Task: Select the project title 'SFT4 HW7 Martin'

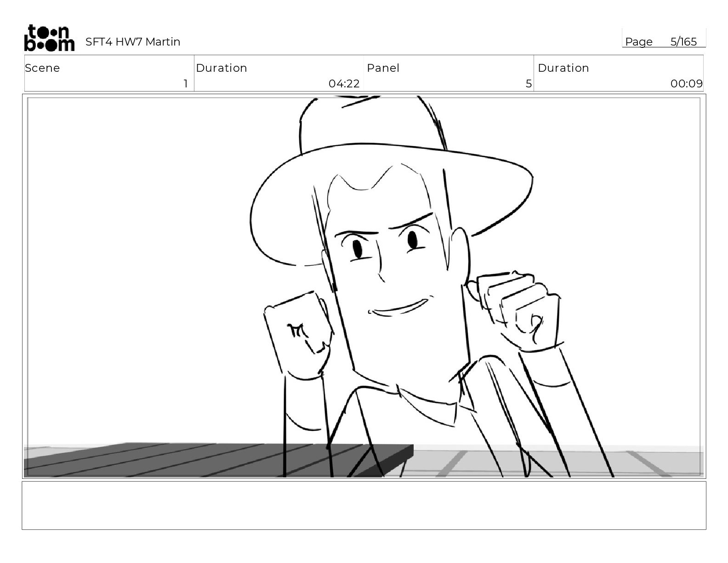Action: pyautogui.click(x=133, y=42)
